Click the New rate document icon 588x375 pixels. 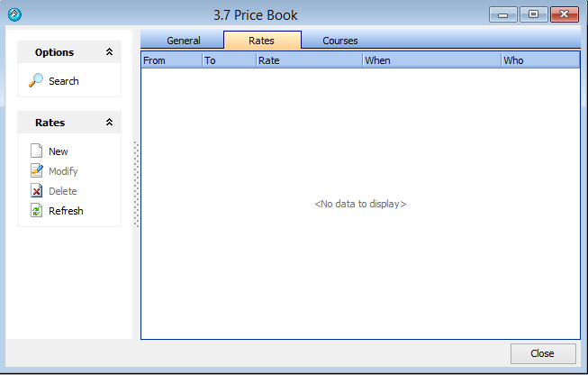point(36,151)
